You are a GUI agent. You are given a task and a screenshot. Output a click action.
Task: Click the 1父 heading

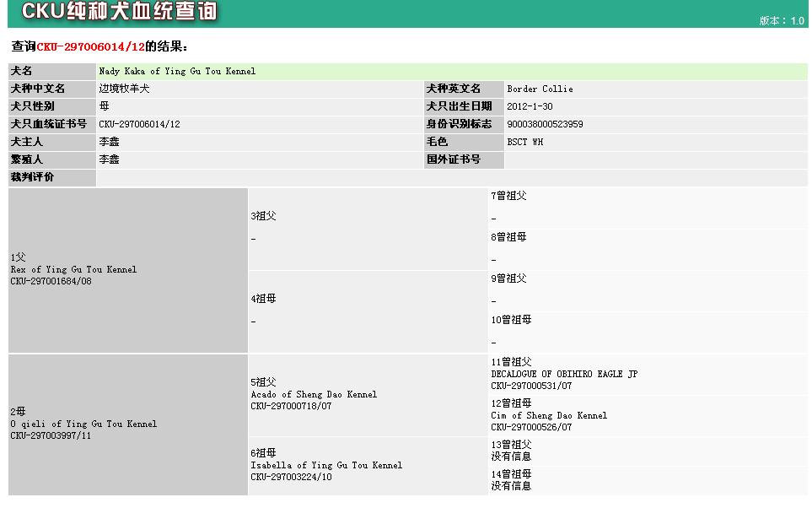pos(18,257)
